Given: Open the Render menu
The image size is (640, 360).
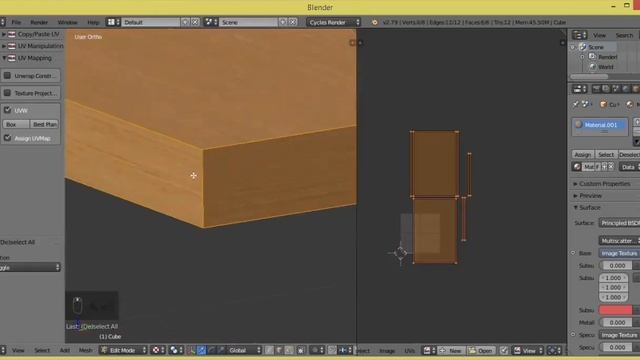Looking at the screenshot, I should click(39, 22).
